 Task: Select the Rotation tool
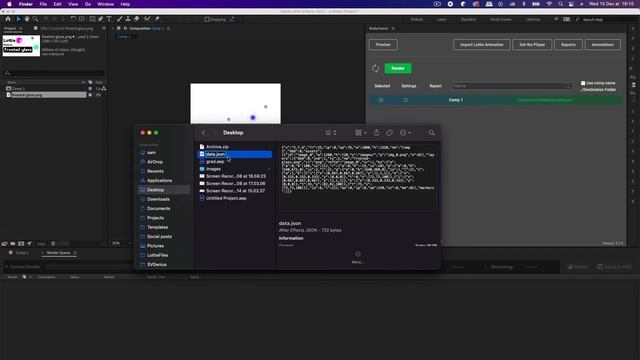(73, 19)
